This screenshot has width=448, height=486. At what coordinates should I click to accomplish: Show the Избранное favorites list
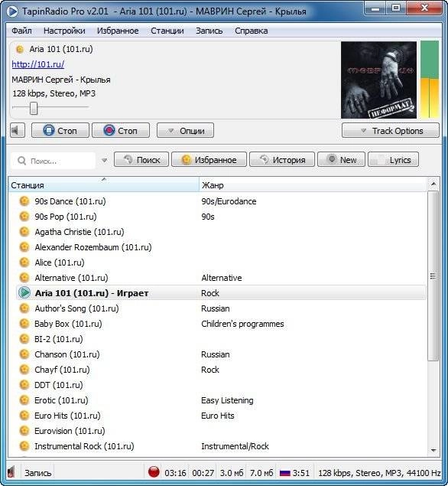tap(209, 160)
